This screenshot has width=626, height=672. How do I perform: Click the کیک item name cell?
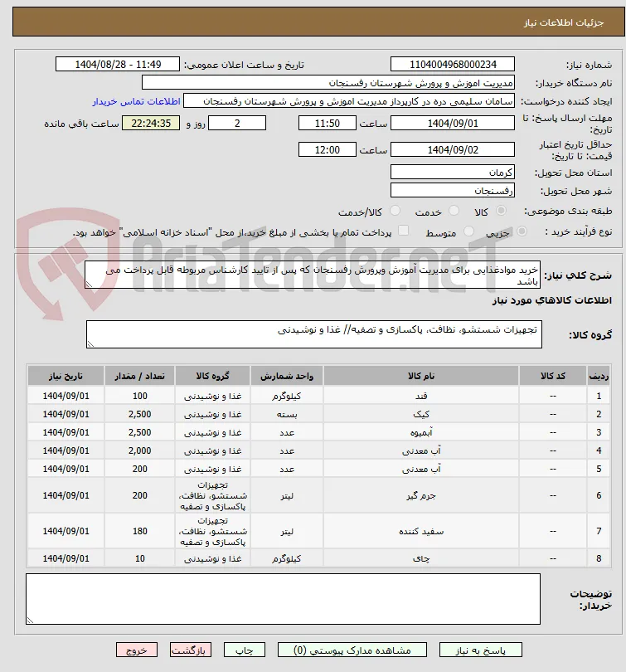point(421,415)
